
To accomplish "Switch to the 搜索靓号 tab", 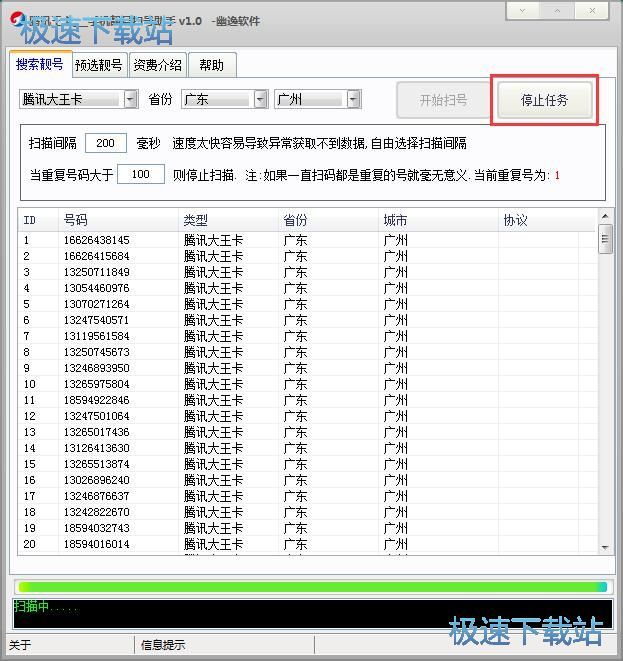I will [x=40, y=64].
